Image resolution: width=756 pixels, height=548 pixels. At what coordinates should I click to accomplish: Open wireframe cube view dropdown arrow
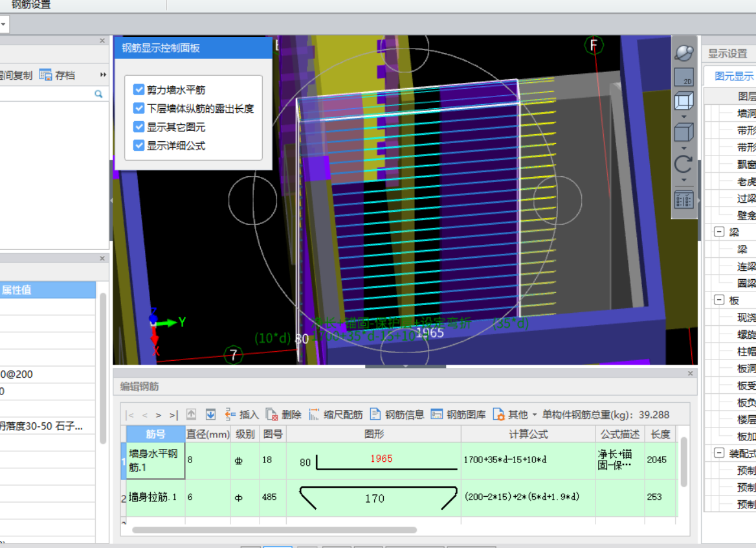point(684,117)
